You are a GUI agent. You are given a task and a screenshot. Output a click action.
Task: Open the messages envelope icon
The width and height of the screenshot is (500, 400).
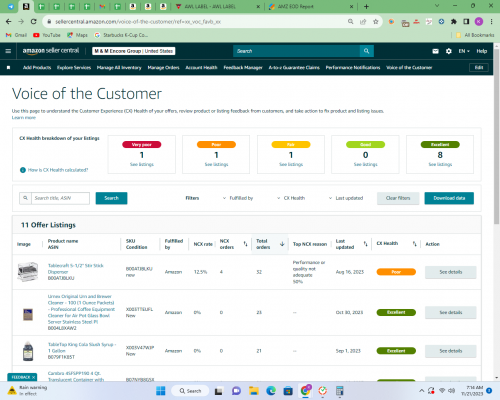(435, 51)
